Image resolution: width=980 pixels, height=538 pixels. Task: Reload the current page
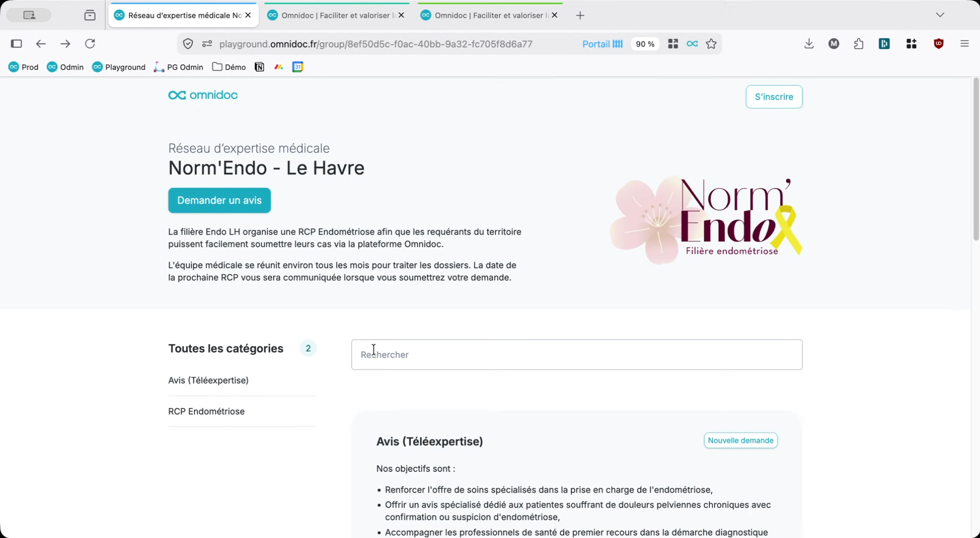point(90,44)
